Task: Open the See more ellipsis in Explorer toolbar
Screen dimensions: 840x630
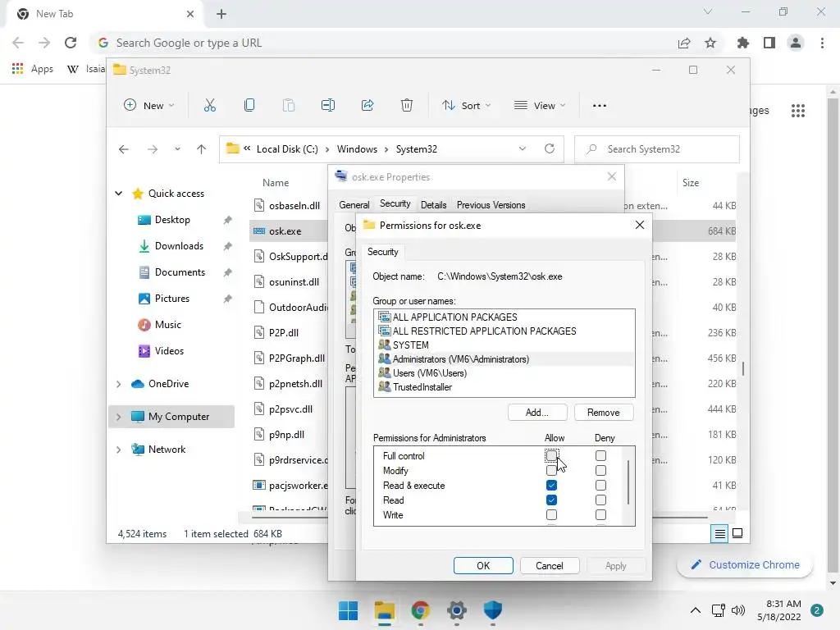Action: [x=600, y=106]
